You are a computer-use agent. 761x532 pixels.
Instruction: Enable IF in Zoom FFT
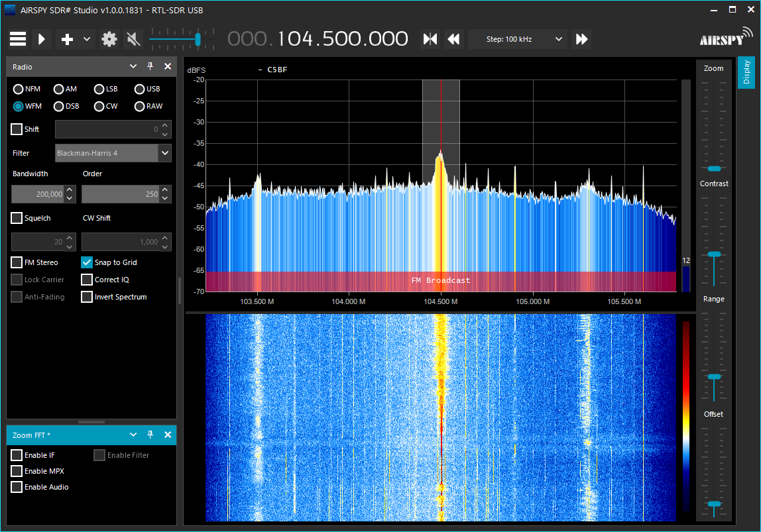17,455
